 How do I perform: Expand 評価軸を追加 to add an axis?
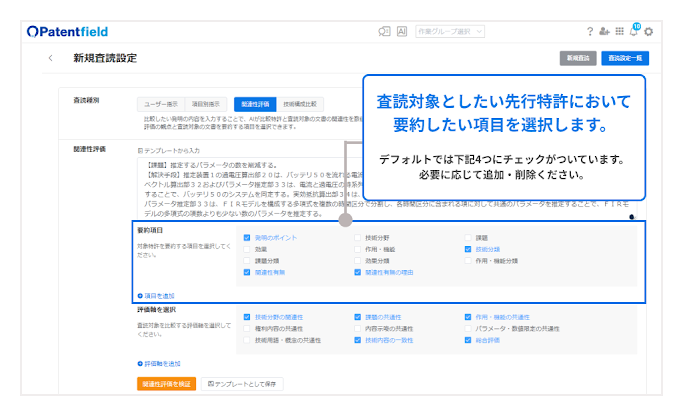160,363
